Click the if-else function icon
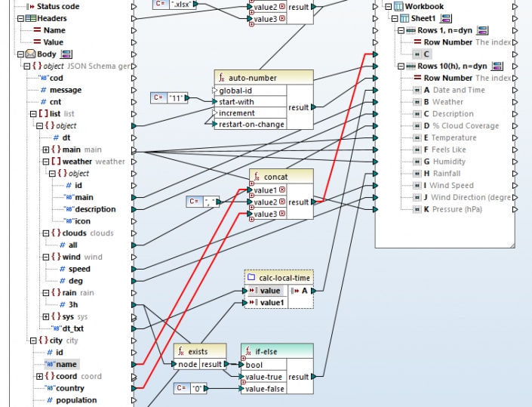The height and width of the screenshot is (407, 532). click(x=248, y=352)
